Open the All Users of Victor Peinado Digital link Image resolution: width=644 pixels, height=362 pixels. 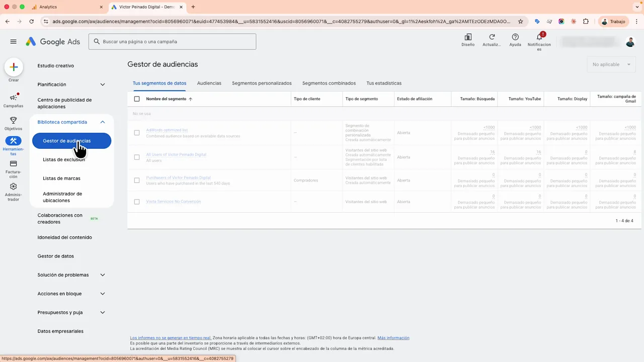point(176,155)
